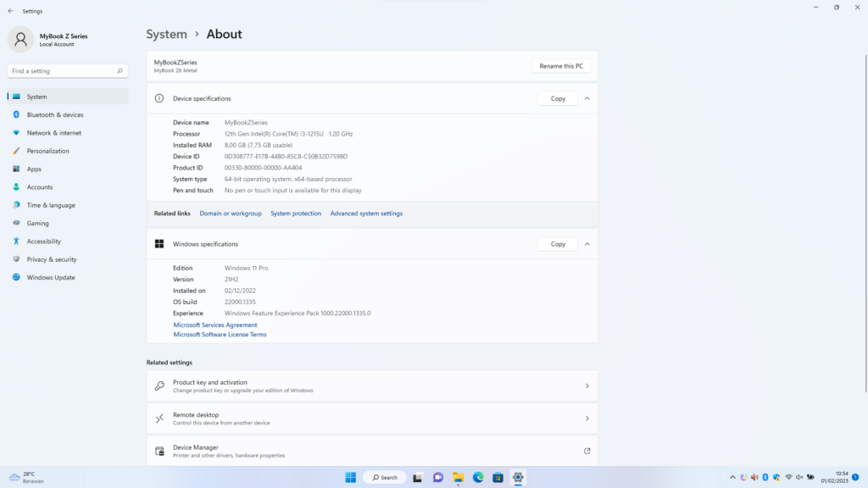Screen dimensions: 868x488
Task: Open Accounts settings
Action: 68,187
